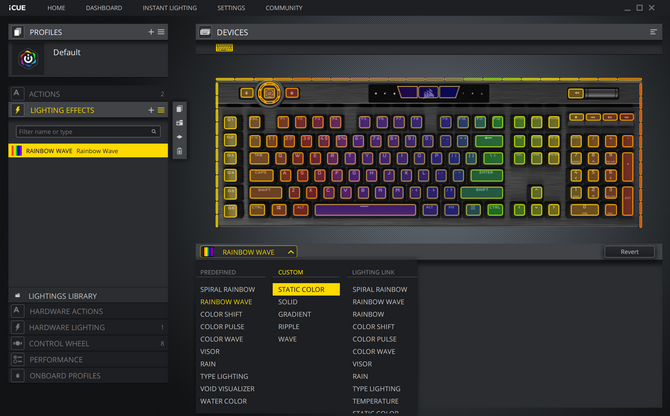Choose Lighting Link Color Shift

pyautogui.click(x=373, y=327)
